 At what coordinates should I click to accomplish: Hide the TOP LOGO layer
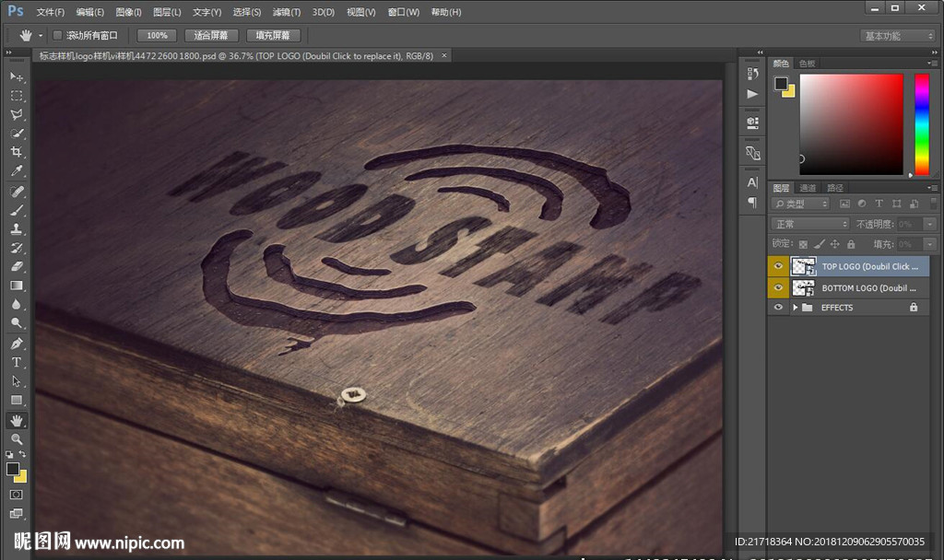point(778,266)
